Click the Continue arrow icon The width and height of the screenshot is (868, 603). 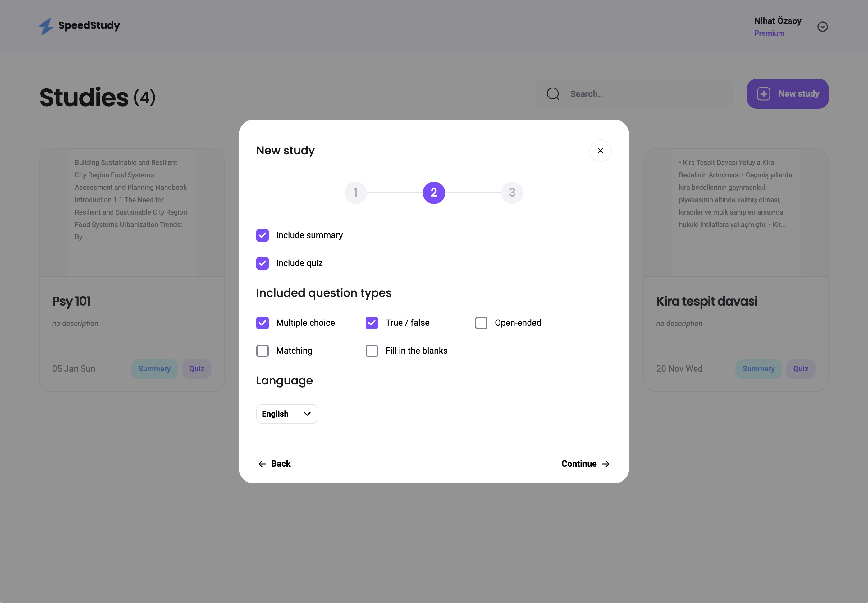pyautogui.click(x=605, y=464)
